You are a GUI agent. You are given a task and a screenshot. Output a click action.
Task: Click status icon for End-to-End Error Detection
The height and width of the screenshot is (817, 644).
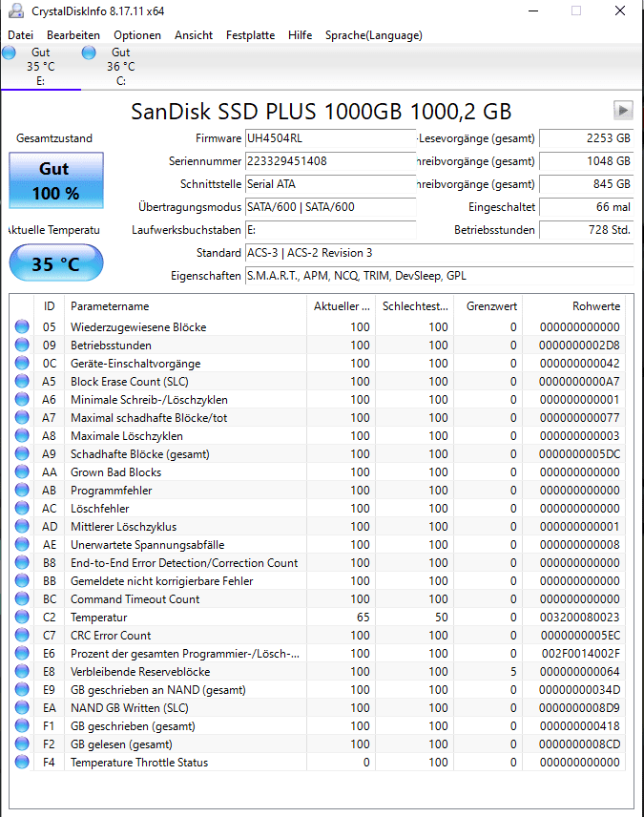coord(22,563)
